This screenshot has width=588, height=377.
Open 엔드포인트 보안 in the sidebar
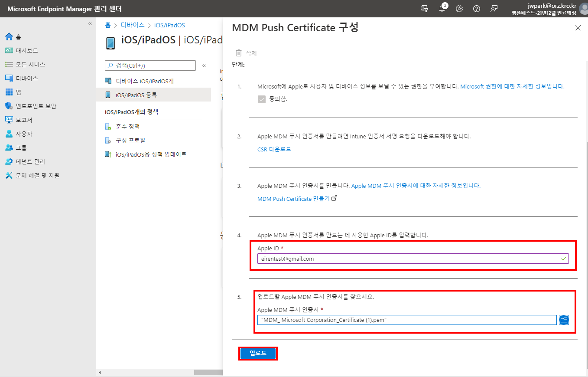tap(31, 106)
